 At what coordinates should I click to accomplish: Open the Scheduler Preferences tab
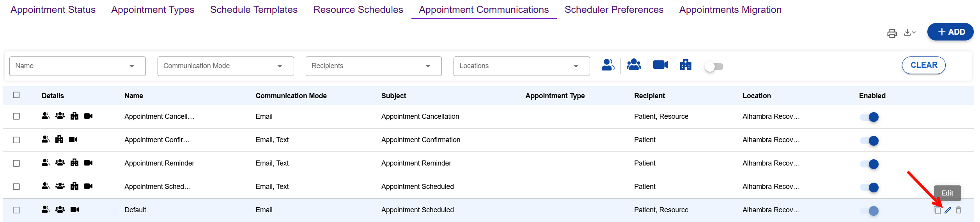pyautogui.click(x=614, y=10)
